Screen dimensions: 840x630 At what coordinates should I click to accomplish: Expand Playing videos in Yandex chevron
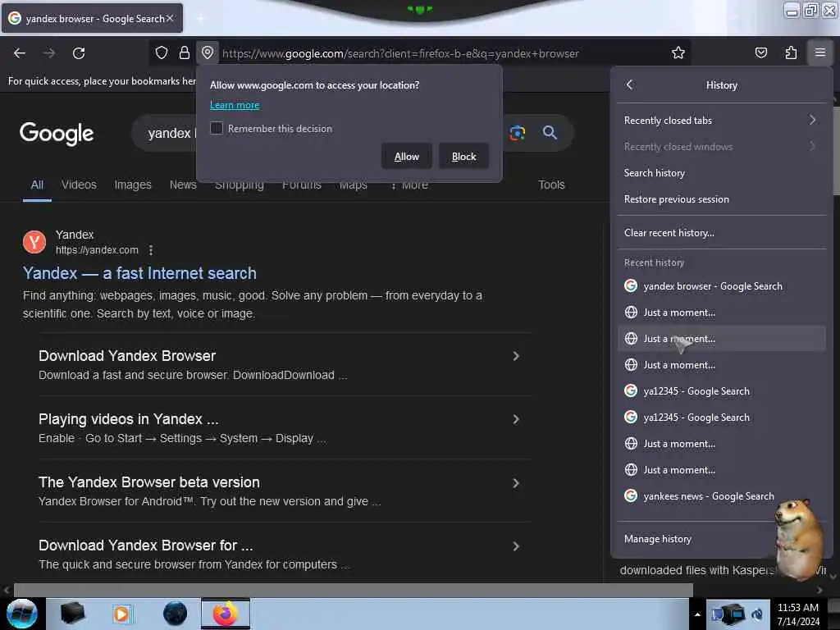tap(516, 419)
